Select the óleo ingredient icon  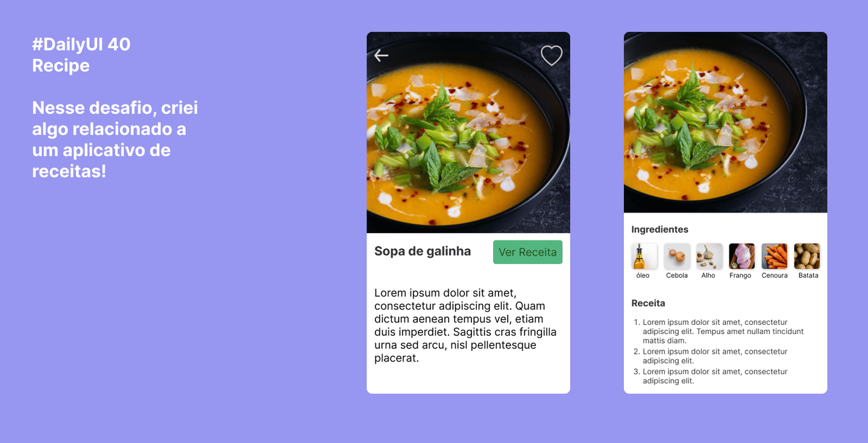click(x=644, y=256)
